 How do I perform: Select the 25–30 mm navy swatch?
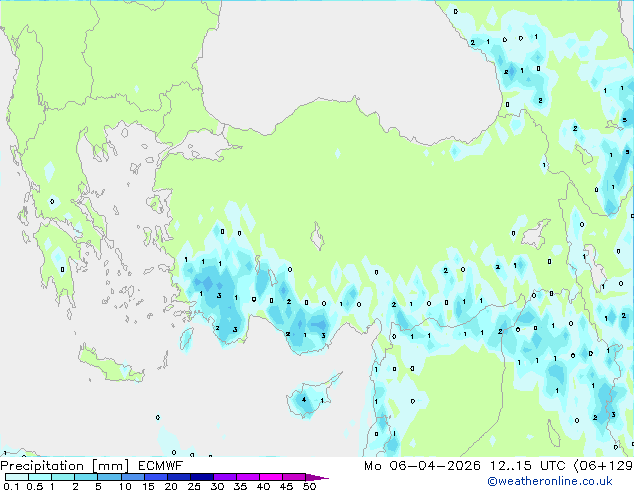click(x=201, y=477)
